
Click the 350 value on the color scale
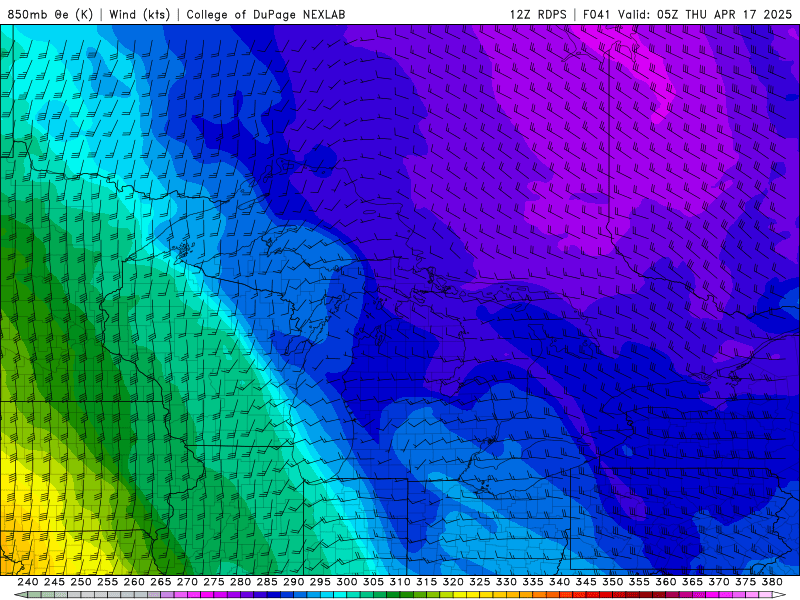tap(612, 582)
